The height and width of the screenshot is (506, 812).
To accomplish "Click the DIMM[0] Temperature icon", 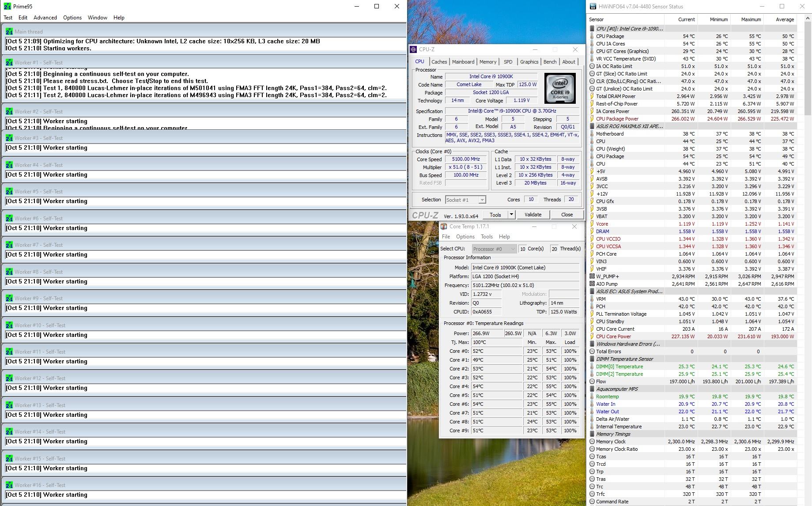I will pos(592,366).
